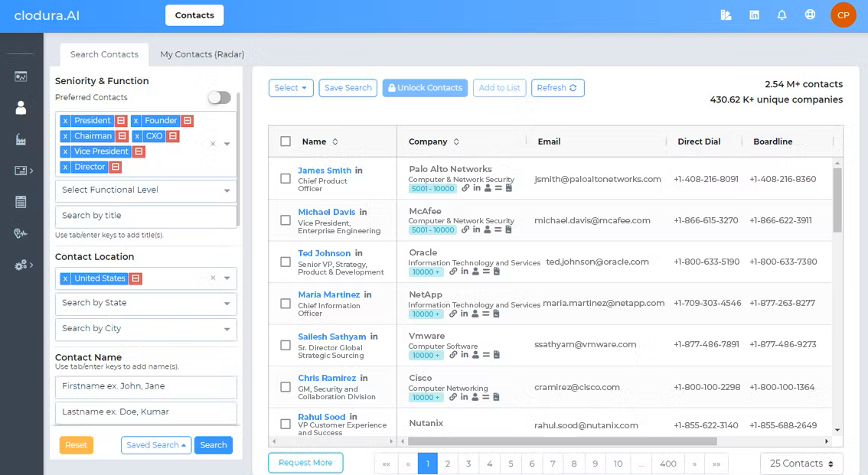Enable the Preferred Contacts toggle
The width and height of the screenshot is (868, 475).
point(218,97)
